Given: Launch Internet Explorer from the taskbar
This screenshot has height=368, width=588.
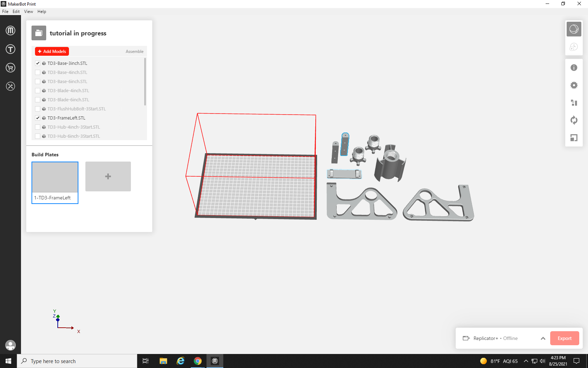Looking at the screenshot, I should [181, 361].
